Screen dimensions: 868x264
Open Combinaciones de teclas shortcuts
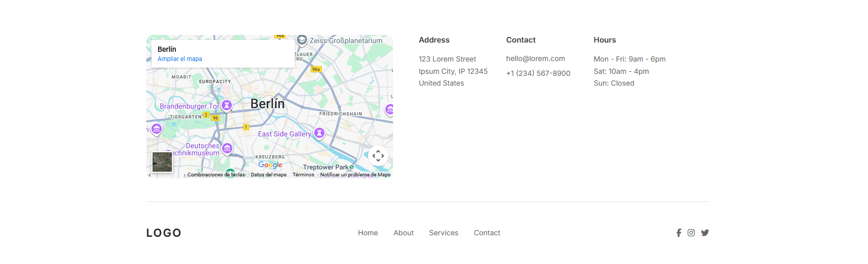coord(216,175)
